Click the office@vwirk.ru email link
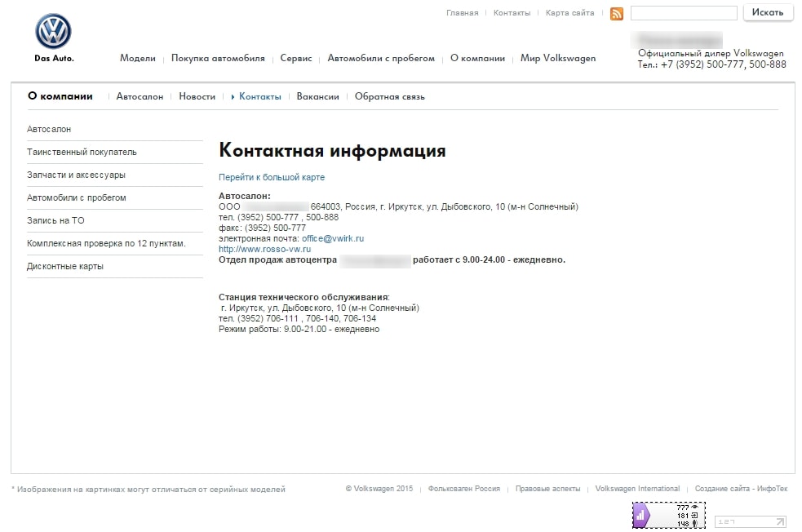This screenshot has width=802, height=532. click(333, 238)
